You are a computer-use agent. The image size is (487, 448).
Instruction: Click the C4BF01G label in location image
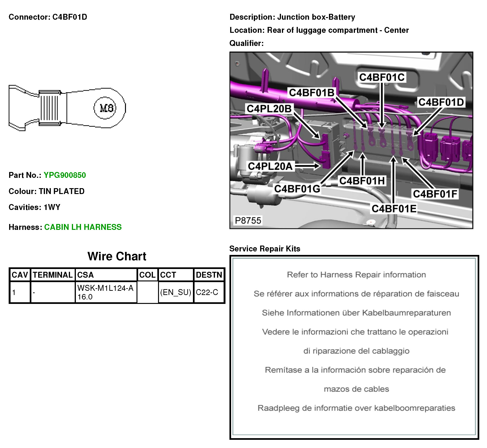point(297,189)
